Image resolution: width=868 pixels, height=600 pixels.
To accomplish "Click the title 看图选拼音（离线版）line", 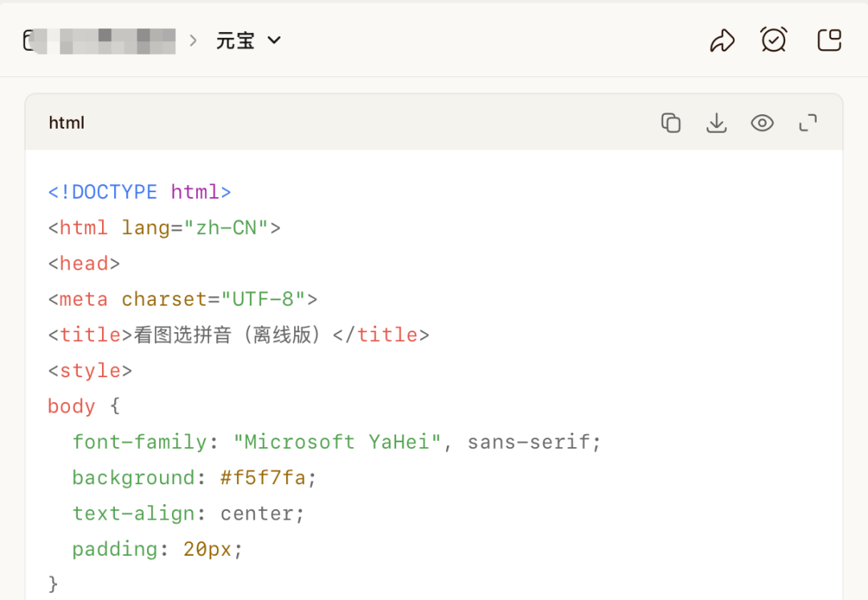I will 239,335.
